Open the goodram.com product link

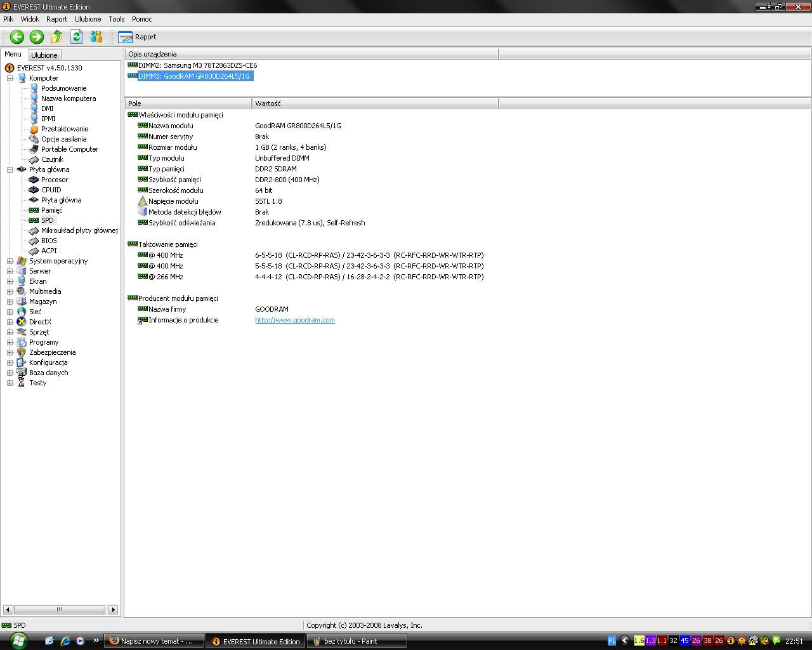click(x=295, y=320)
